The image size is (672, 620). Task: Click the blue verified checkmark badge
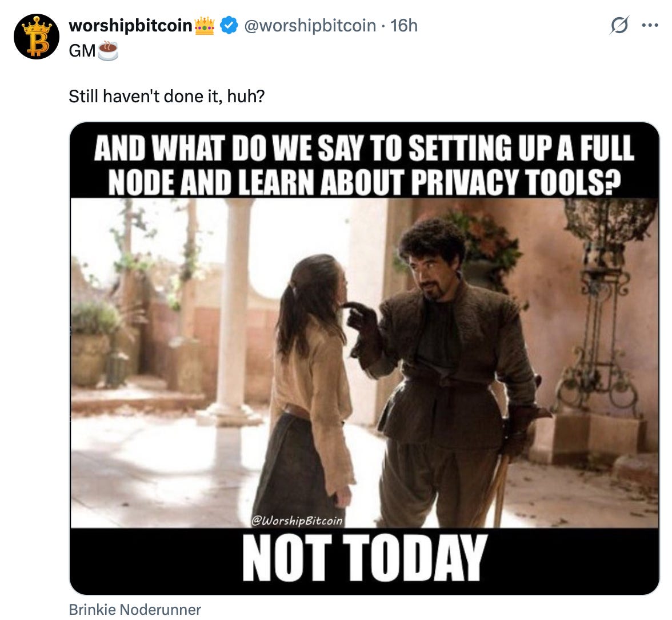(x=229, y=25)
